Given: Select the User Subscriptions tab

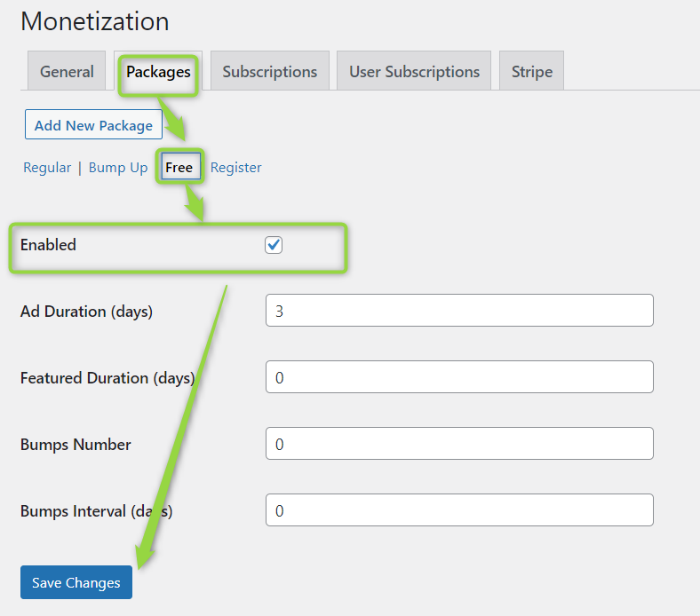Looking at the screenshot, I should pos(414,72).
